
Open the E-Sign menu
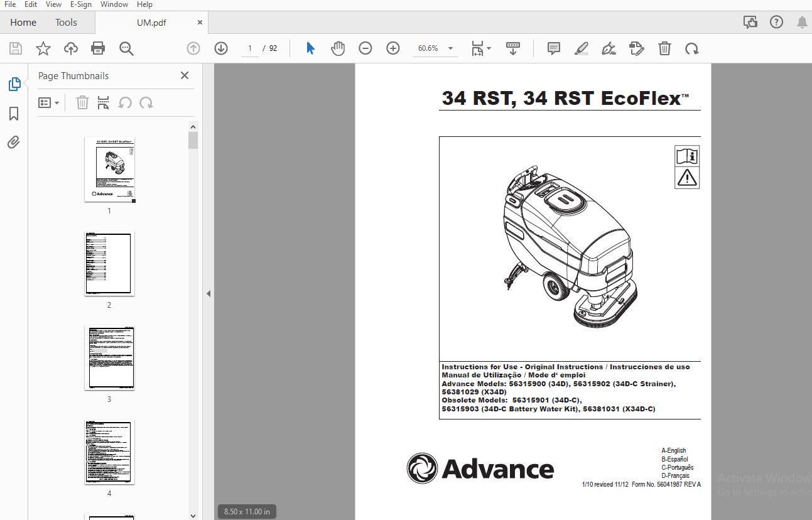coord(80,4)
